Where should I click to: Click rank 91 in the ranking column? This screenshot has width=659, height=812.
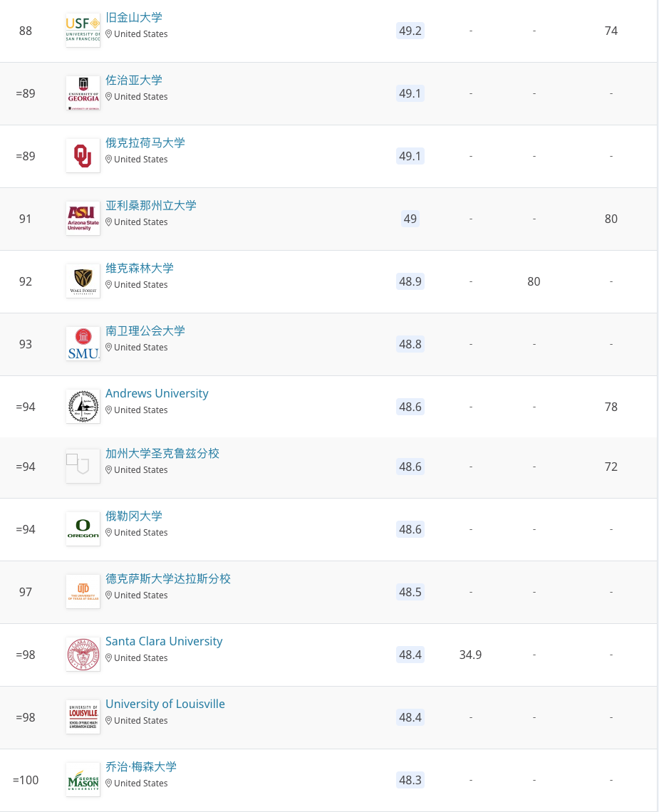26,219
